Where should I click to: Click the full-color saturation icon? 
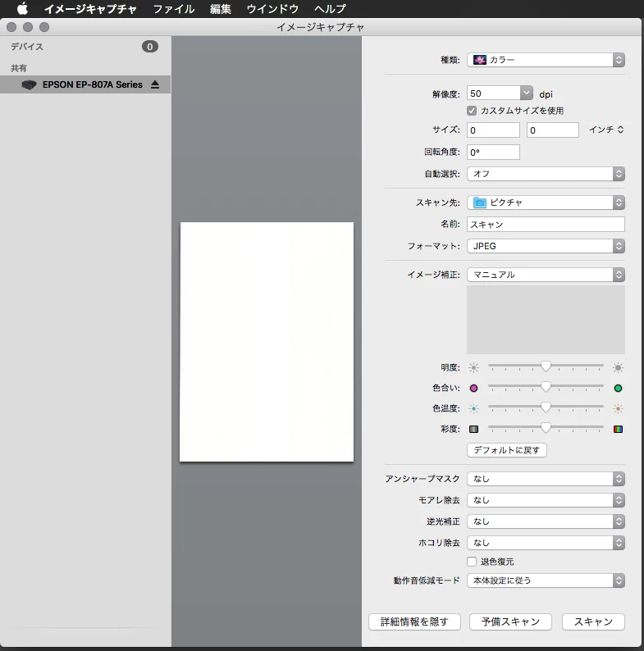pos(618,430)
